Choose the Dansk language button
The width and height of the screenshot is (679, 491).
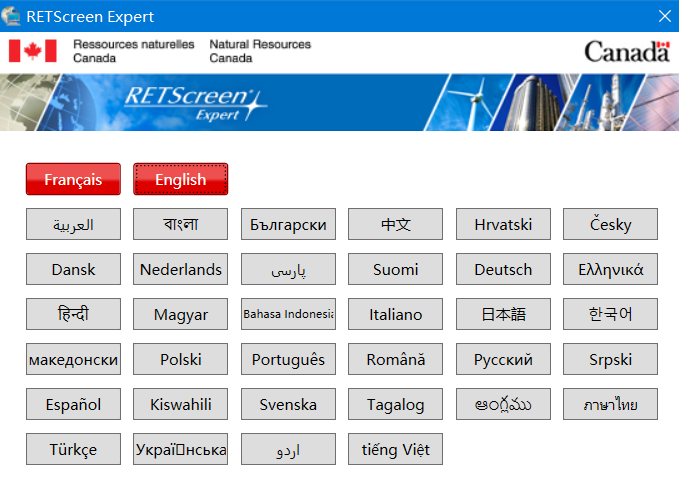click(73, 269)
